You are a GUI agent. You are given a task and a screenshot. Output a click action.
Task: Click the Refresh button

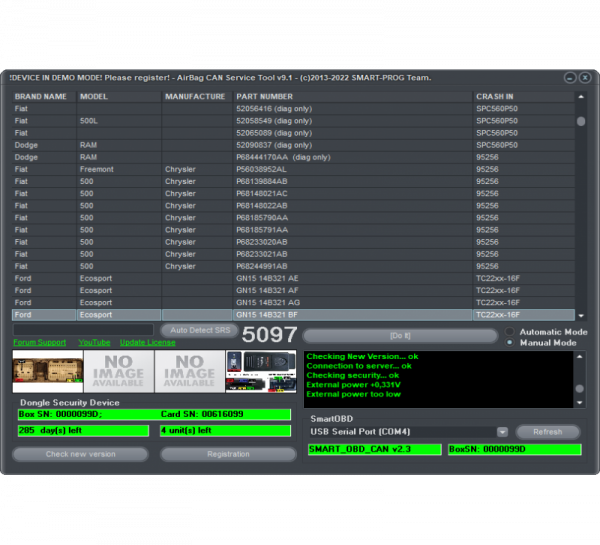(548, 432)
